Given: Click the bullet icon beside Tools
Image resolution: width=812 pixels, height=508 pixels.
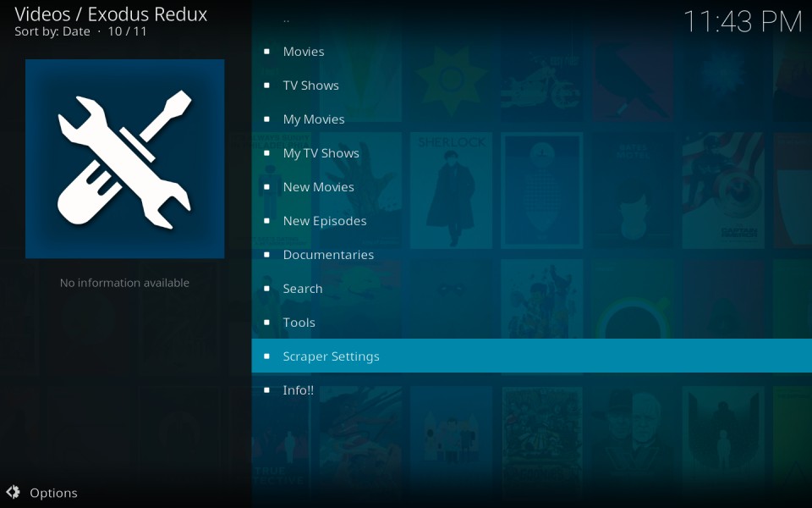Looking at the screenshot, I should point(266,323).
